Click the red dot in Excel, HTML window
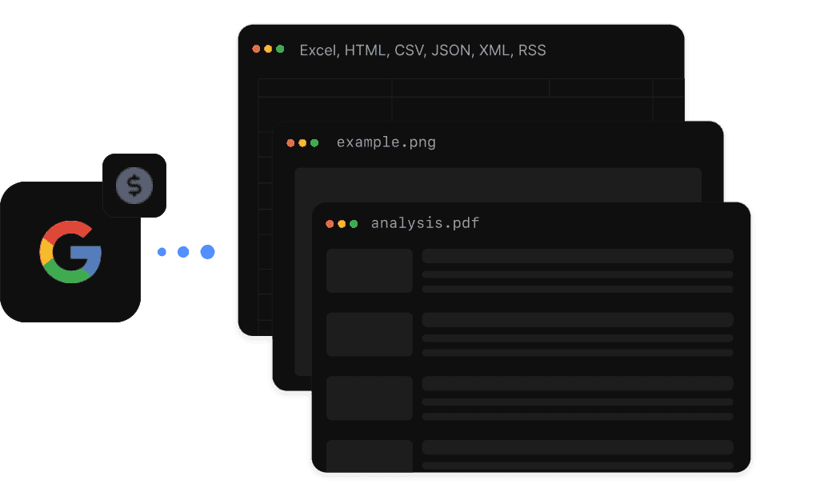Viewport: 832px width, 504px height. (256, 49)
